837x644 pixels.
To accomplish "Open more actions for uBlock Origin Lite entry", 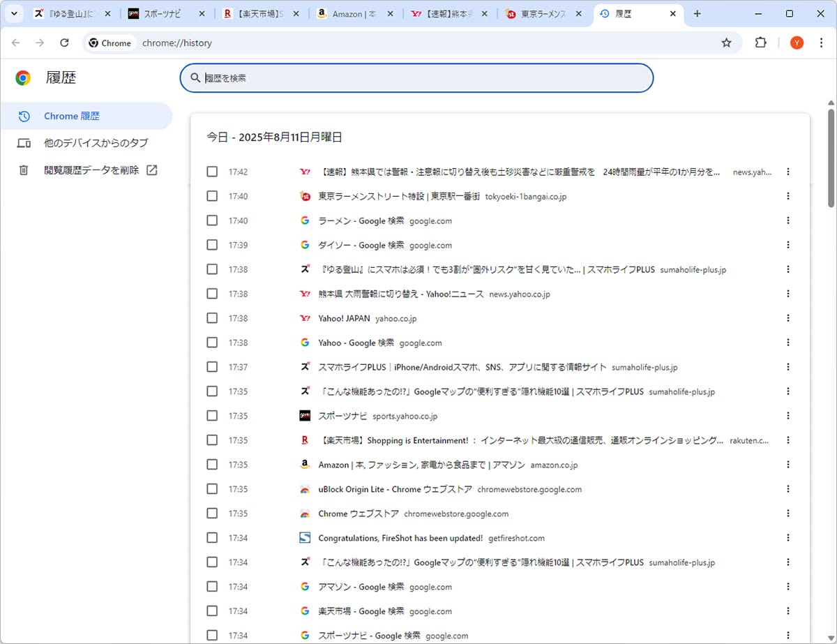I will click(x=788, y=489).
